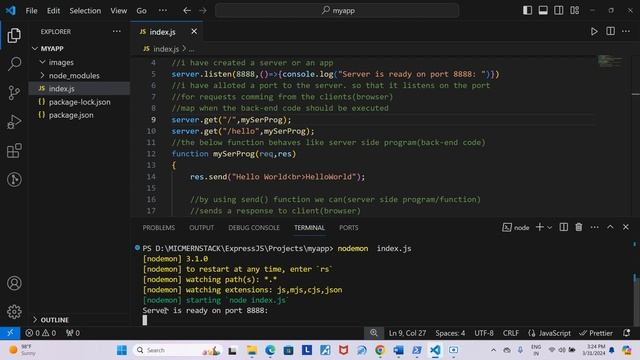Open Customize Layout icon

click(x=575, y=10)
